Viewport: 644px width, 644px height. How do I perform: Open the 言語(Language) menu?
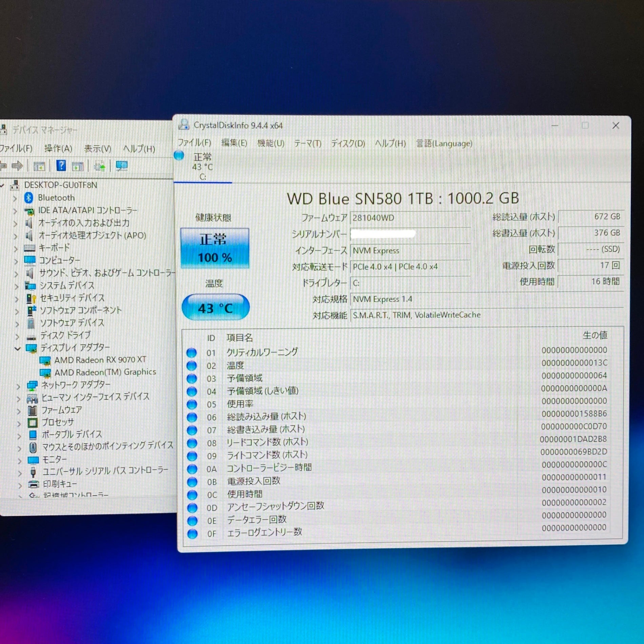click(444, 144)
